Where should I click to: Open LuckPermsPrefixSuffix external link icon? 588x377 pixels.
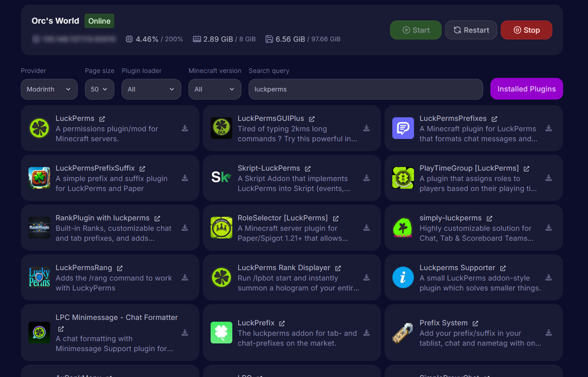point(142,169)
